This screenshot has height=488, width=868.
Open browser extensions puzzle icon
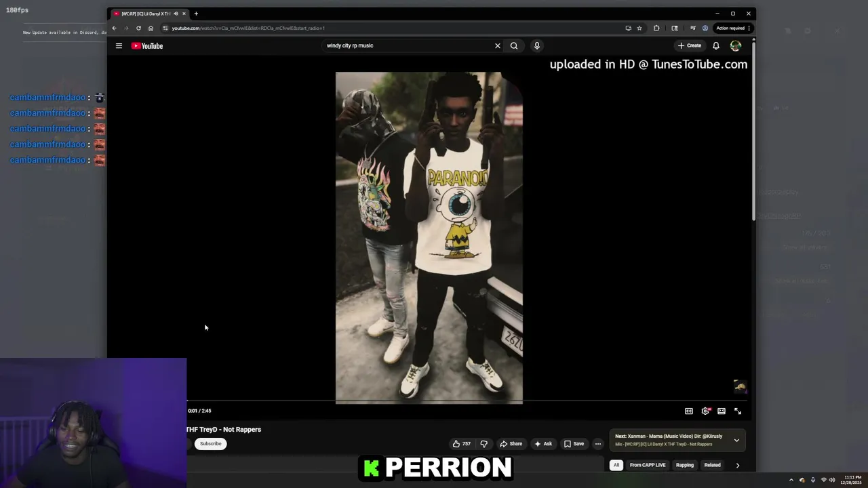click(656, 28)
